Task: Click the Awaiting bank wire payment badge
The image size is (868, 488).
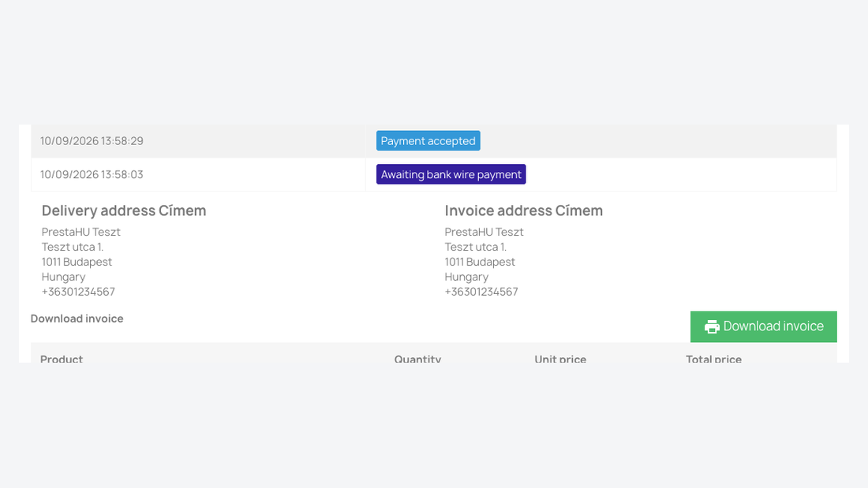Action: (451, 174)
